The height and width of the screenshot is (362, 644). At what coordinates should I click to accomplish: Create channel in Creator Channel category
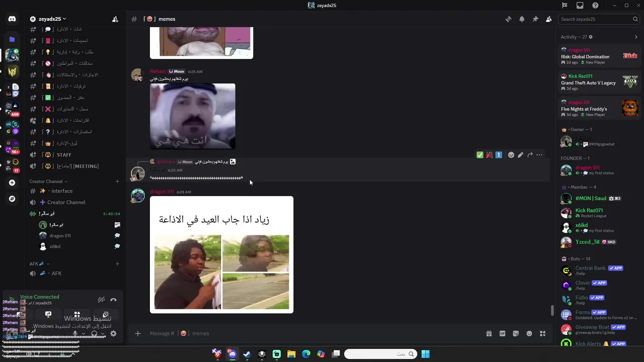click(x=117, y=182)
